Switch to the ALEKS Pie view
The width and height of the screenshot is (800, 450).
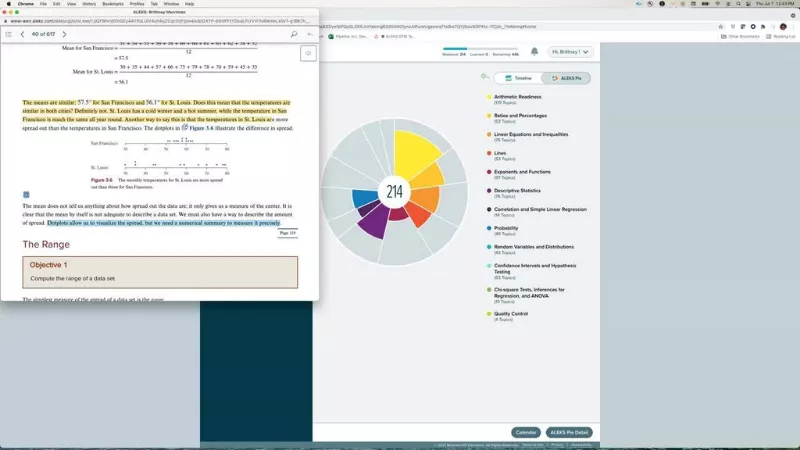566,78
